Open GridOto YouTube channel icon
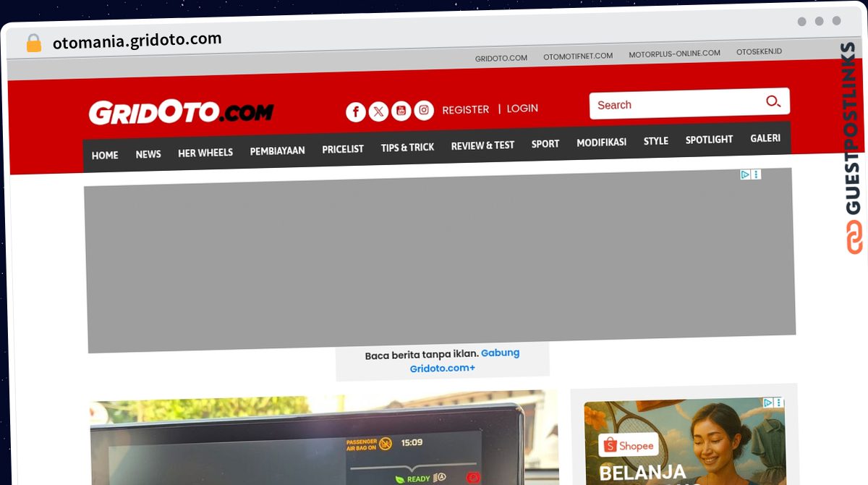The image size is (868, 485). click(x=401, y=111)
